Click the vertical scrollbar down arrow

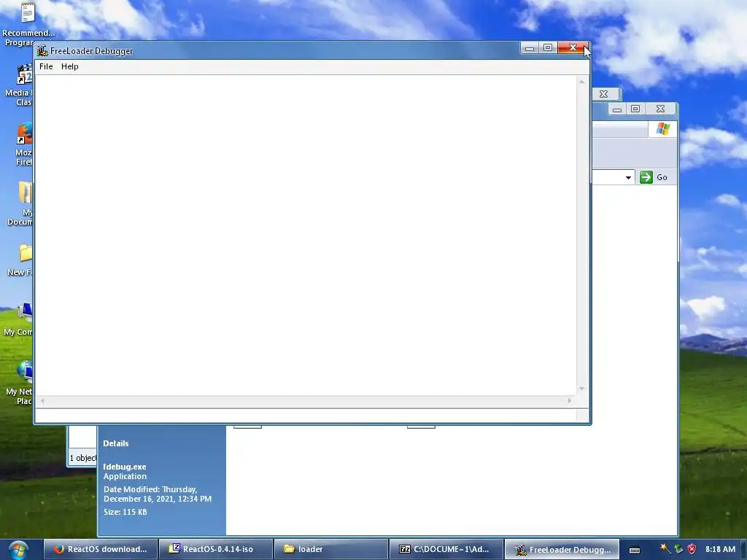(x=581, y=389)
